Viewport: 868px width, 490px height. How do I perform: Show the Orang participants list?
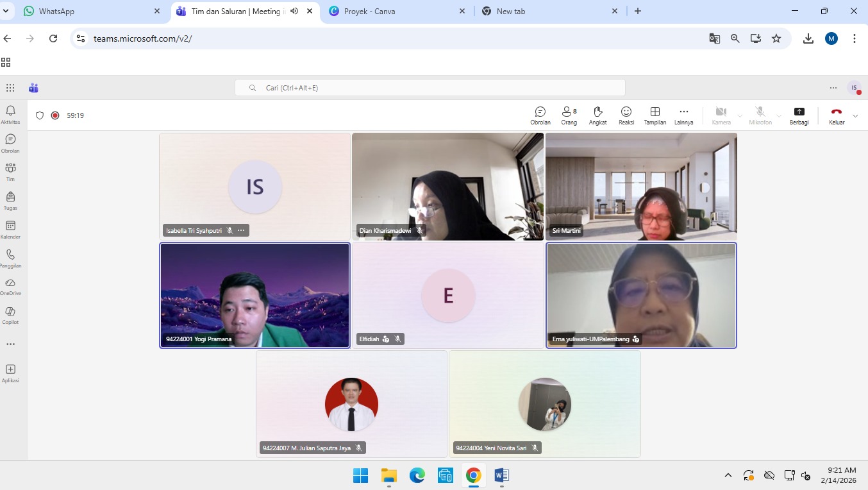[x=569, y=115]
